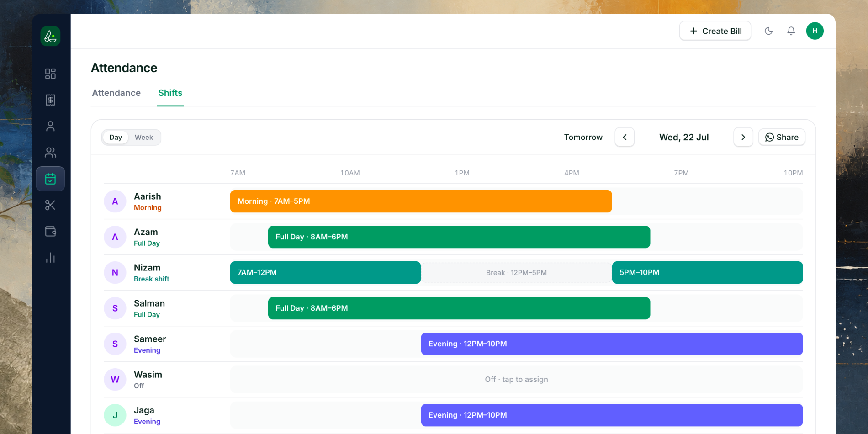Click the 1PM timeline header

[462, 173]
